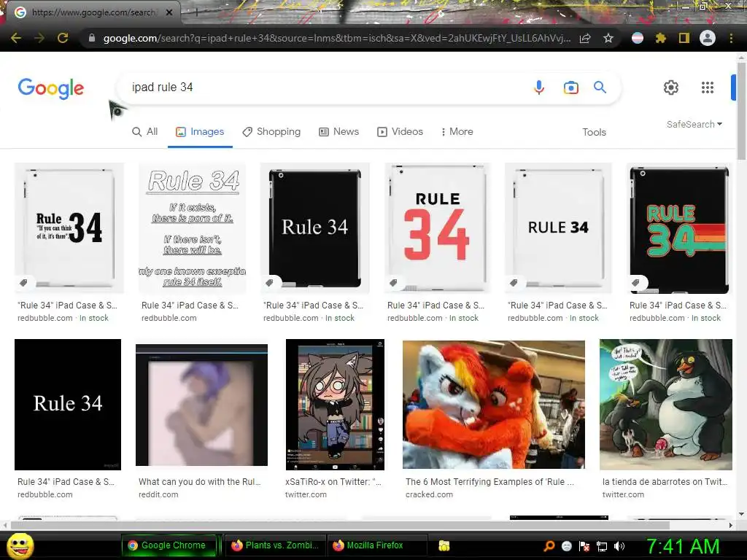This screenshot has height=560, width=747.
Task: Go back with the browser back arrow
Action: pyautogui.click(x=16, y=38)
